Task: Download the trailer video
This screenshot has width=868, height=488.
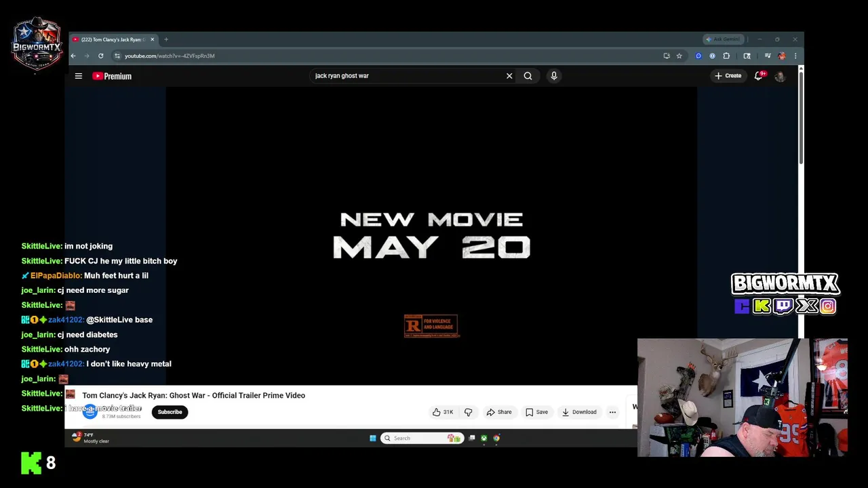Action: click(578, 412)
